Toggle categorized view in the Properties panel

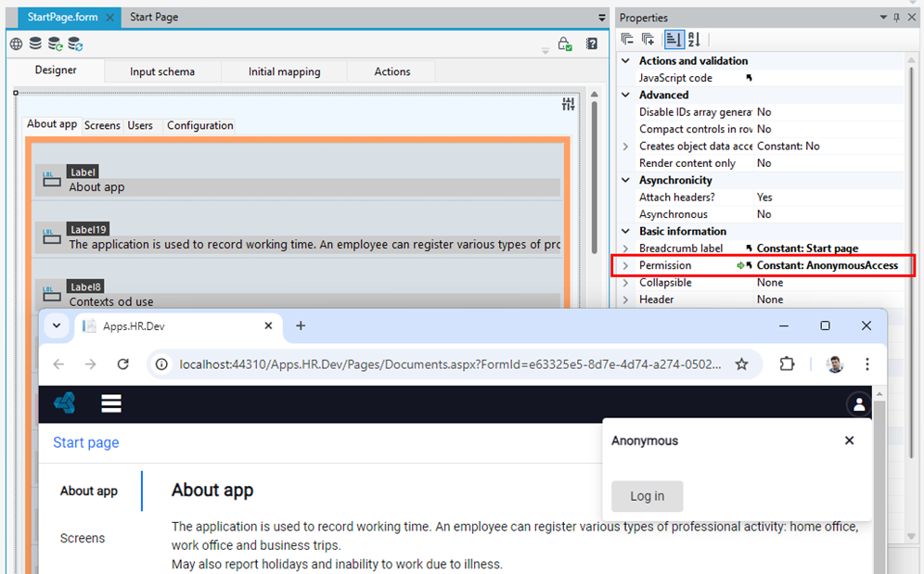click(674, 40)
